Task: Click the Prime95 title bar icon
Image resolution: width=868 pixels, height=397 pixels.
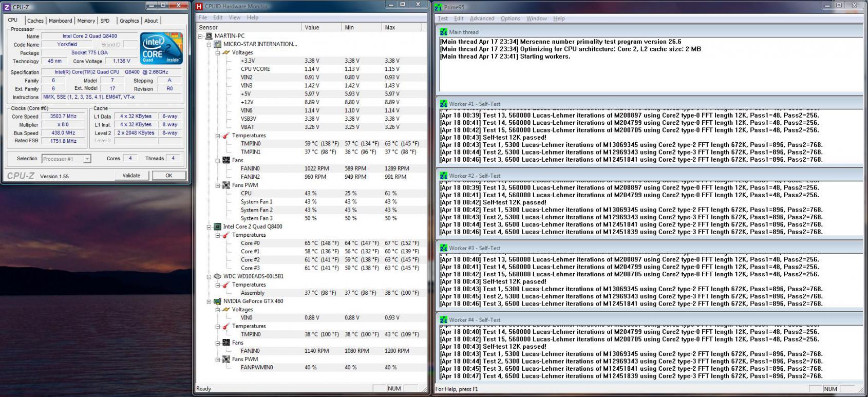Action: point(438,7)
